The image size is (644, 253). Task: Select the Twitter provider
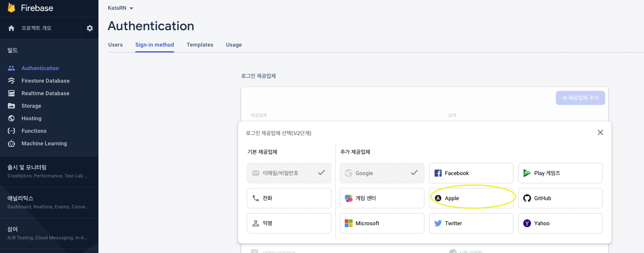(x=471, y=223)
